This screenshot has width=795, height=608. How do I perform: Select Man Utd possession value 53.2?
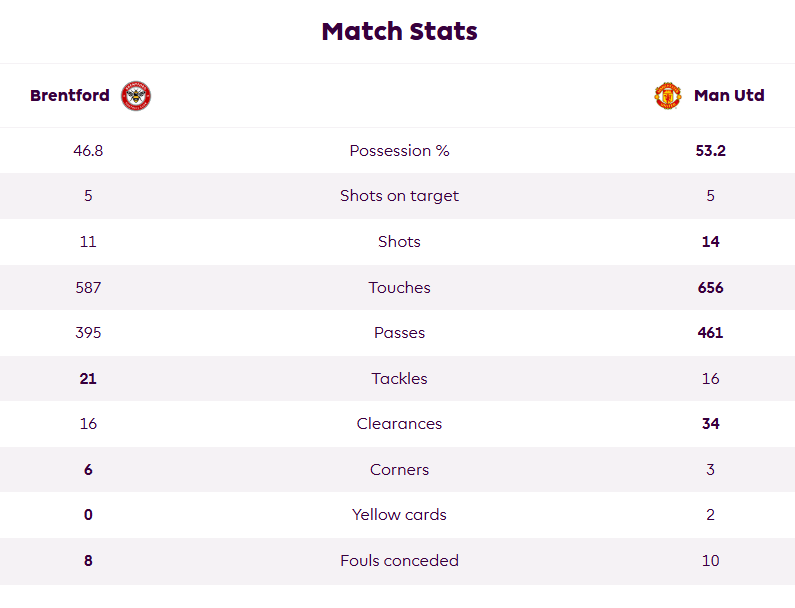coord(710,151)
